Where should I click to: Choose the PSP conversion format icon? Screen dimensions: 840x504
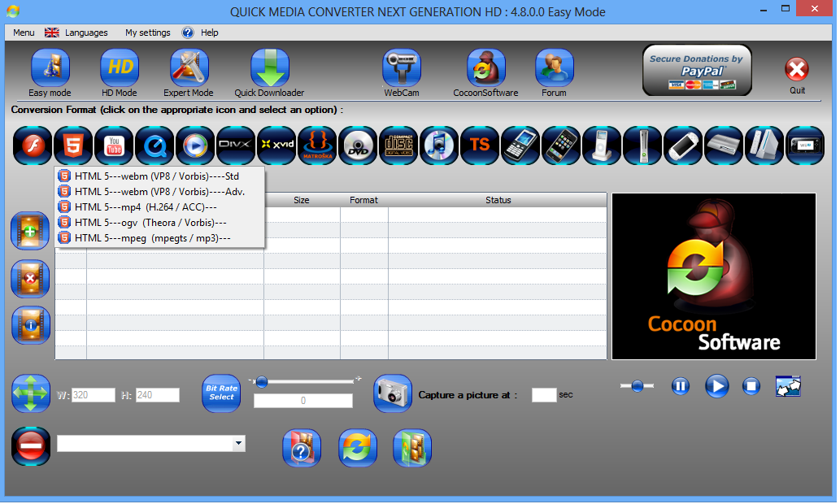click(683, 146)
